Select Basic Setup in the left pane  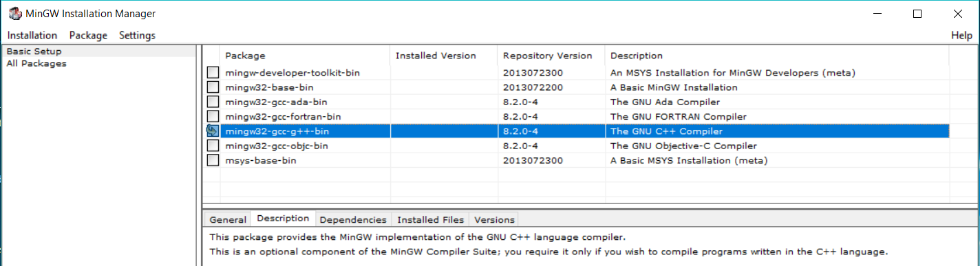click(34, 51)
